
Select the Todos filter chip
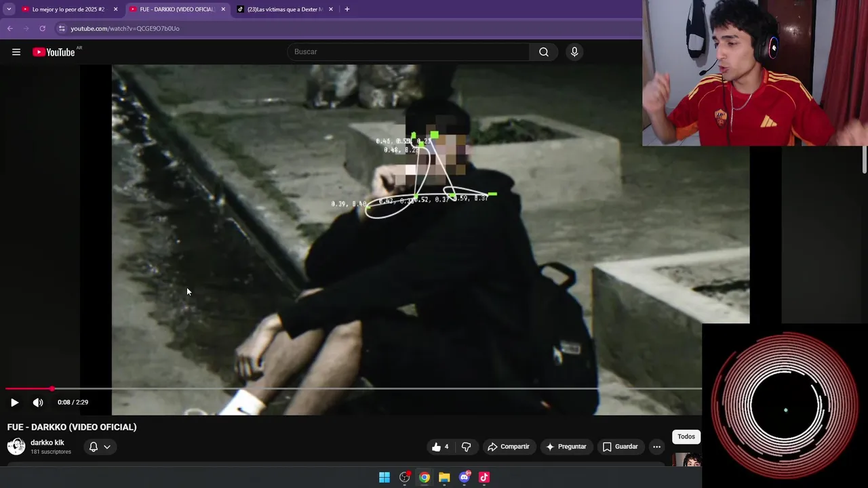(686, 436)
